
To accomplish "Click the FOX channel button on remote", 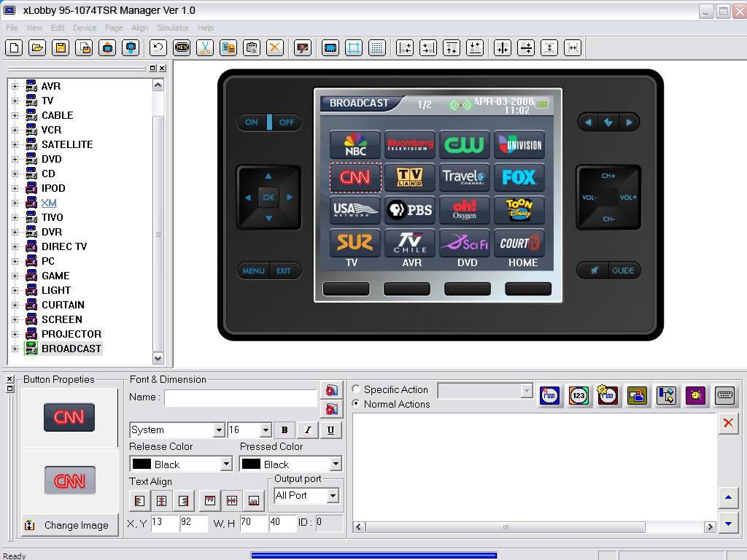I will (519, 177).
